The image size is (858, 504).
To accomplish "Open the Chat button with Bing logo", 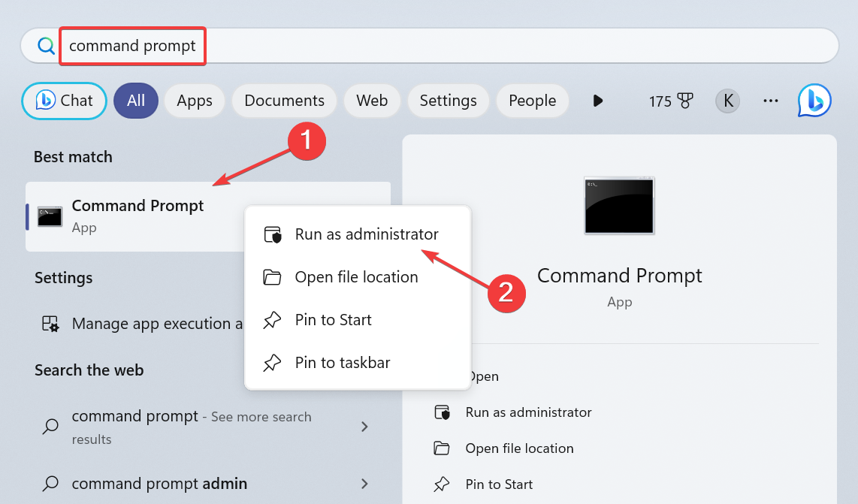I will point(65,101).
